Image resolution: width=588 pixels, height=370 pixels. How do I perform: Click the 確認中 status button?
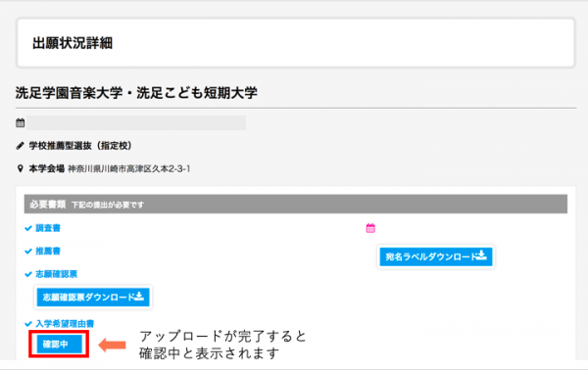tap(59, 344)
